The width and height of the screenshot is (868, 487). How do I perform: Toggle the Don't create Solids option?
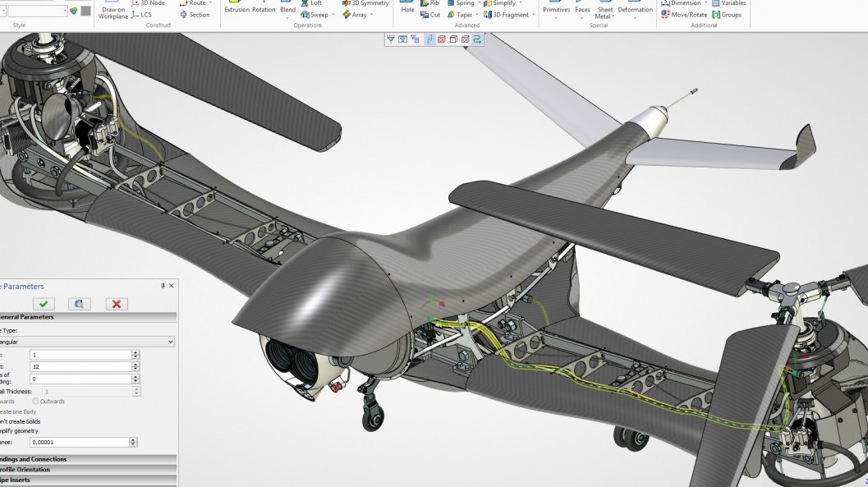[20, 421]
